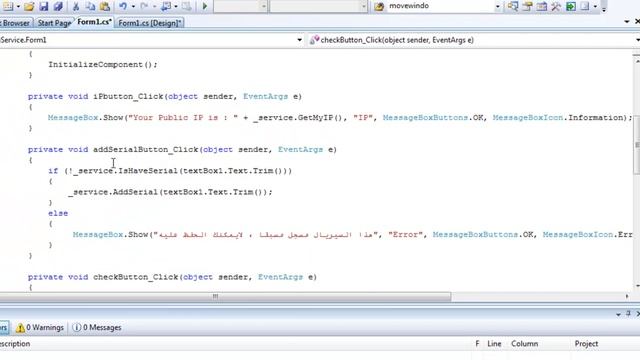Open the New Project dropdown arrow

pos(18,6)
